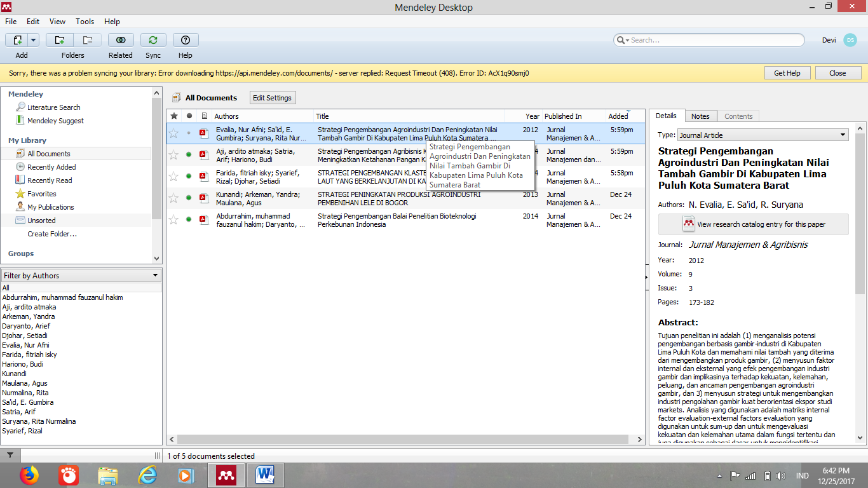Select Favorites in sidebar
868x488 pixels.
click(x=42, y=194)
